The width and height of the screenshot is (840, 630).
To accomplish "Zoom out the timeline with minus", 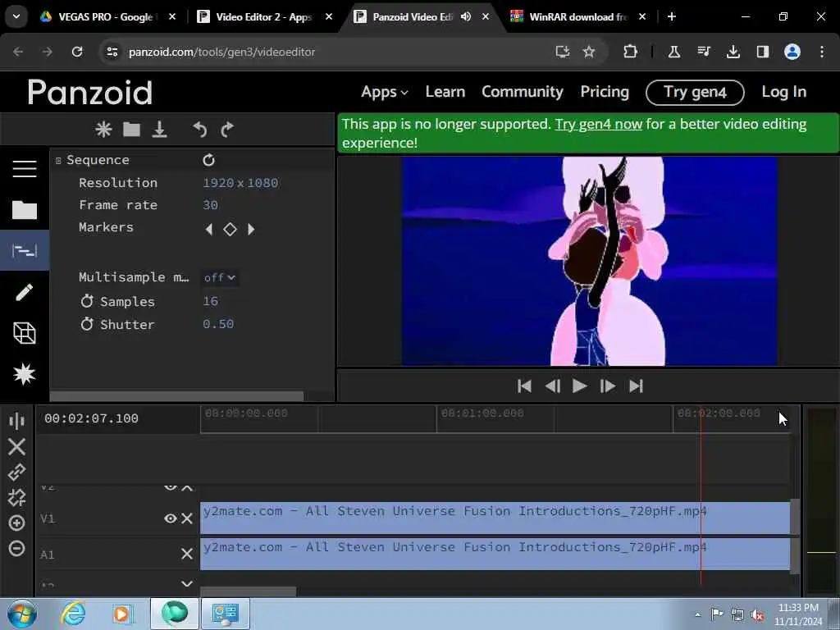I will (x=16, y=549).
